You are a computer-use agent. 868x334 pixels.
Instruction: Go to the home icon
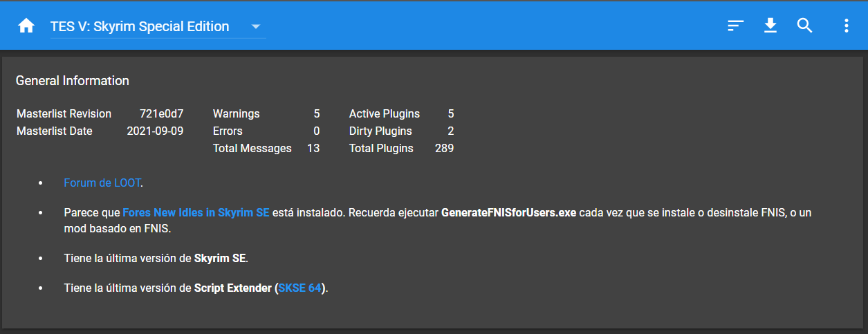pyautogui.click(x=26, y=26)
